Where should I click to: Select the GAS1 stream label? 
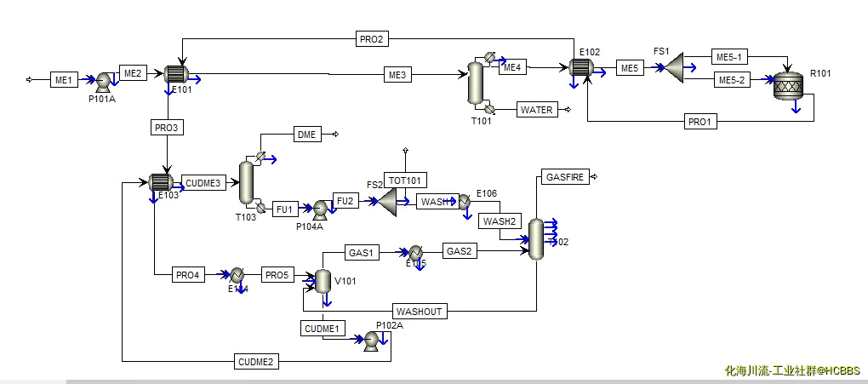pos(362,253)
